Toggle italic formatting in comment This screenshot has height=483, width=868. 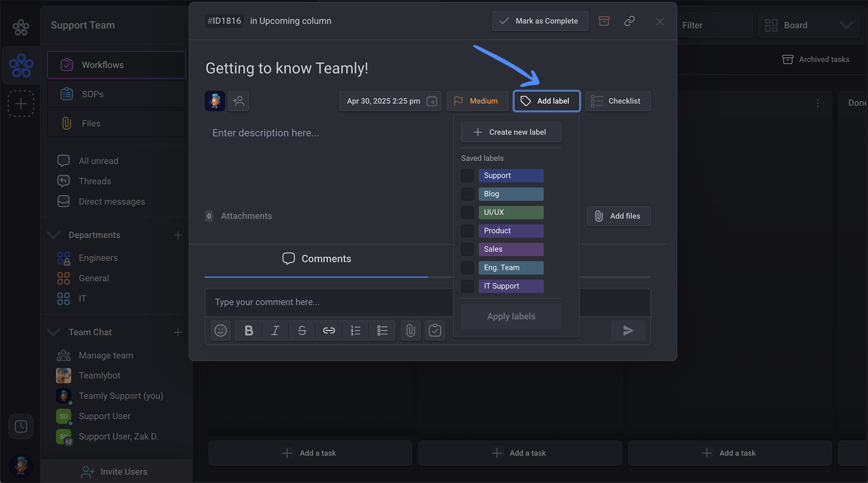(x=275, y=330)
